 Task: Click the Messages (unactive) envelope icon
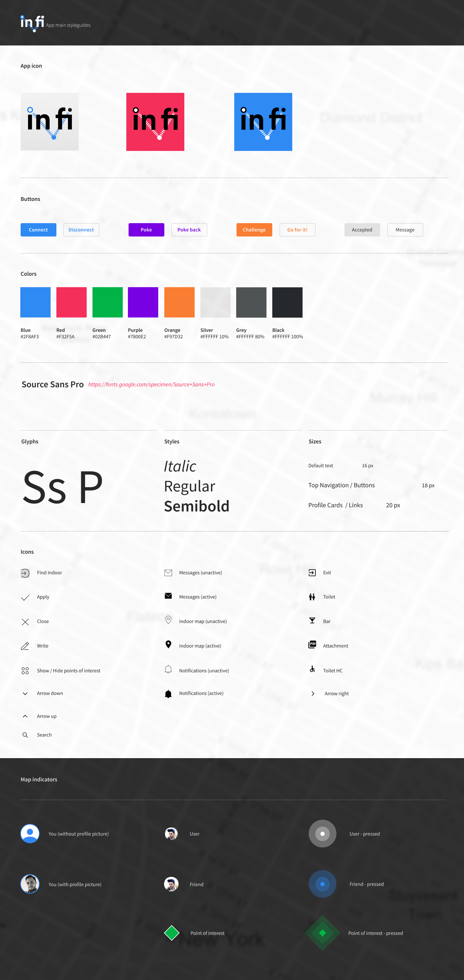point(168,573)
